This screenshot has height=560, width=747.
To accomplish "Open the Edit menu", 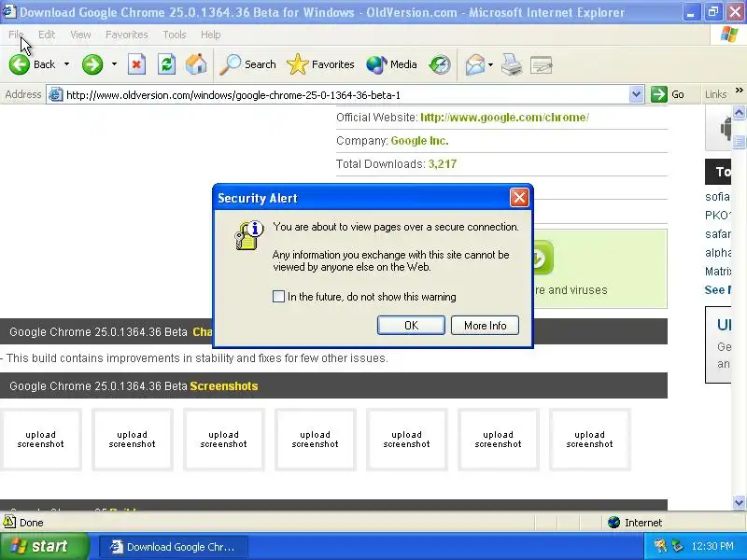I will [x=47, y=35].
